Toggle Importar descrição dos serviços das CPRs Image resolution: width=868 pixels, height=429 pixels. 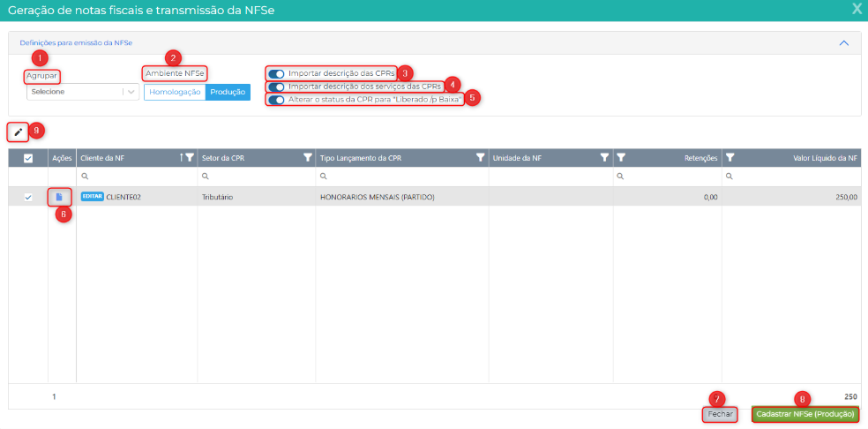click(x=276, y=87)
